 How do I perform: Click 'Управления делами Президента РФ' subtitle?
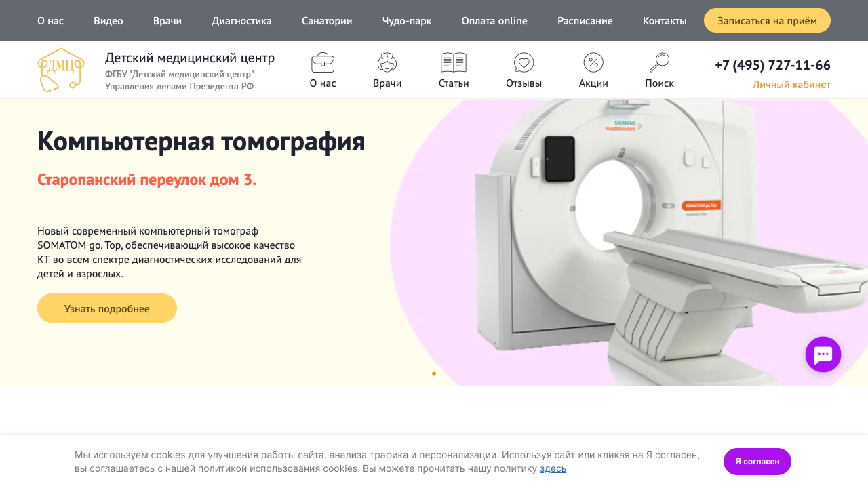click(x=180, y=86)
